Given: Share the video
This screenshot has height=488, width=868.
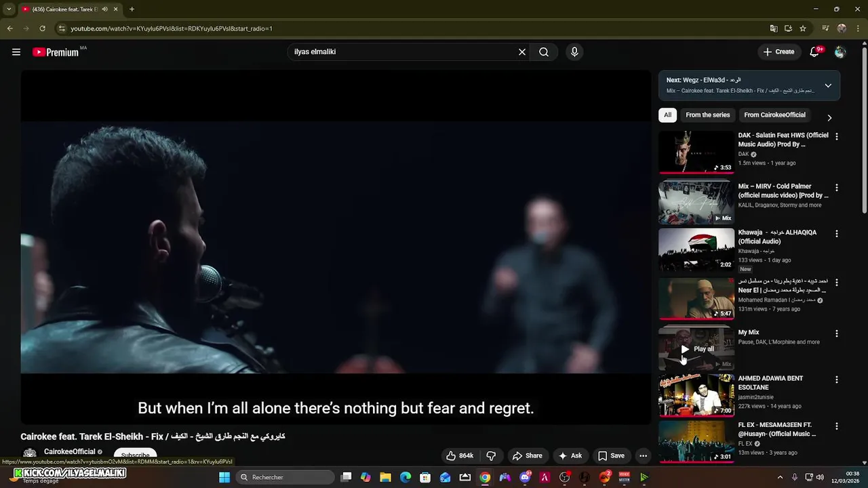Looking at the screenshot, I should tap(528, 456).
